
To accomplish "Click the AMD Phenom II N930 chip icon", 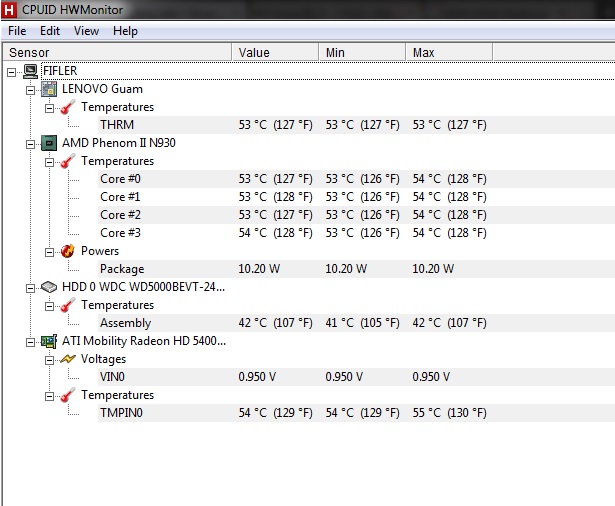I will [49, 143].
